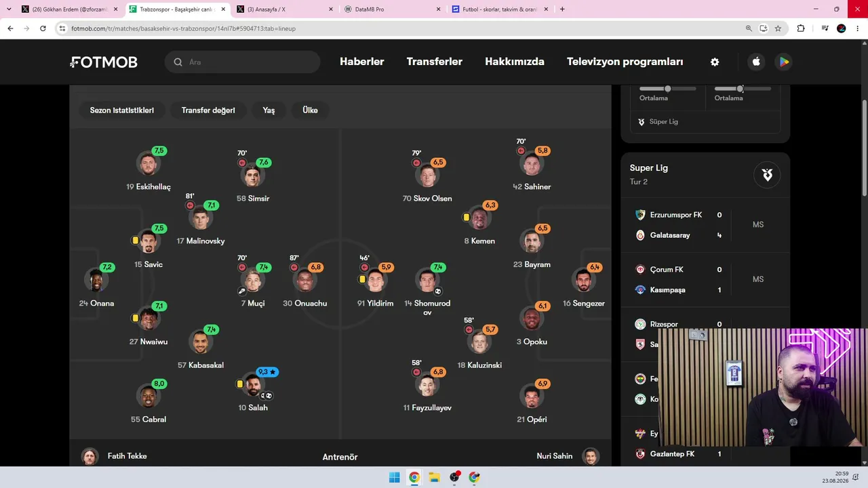Click the Ara search field
The width and height of the screenshot is (868, 488).
[x=242, y=62]
